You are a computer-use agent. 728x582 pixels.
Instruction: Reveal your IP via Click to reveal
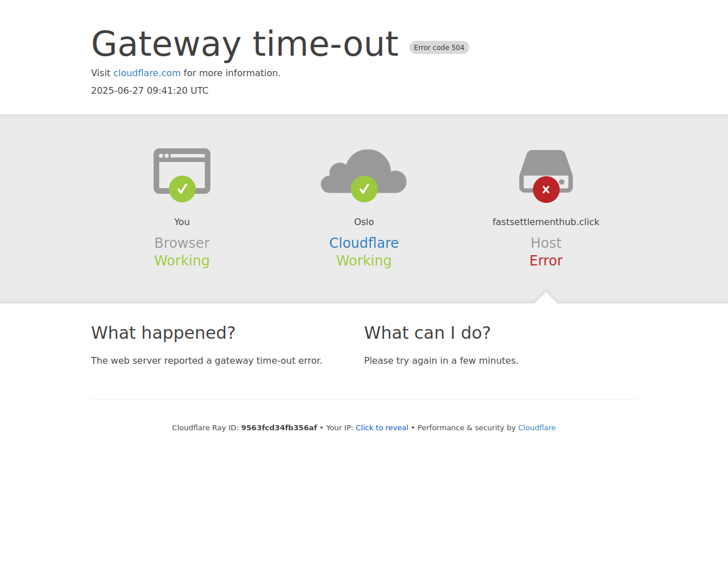[382, 427]
